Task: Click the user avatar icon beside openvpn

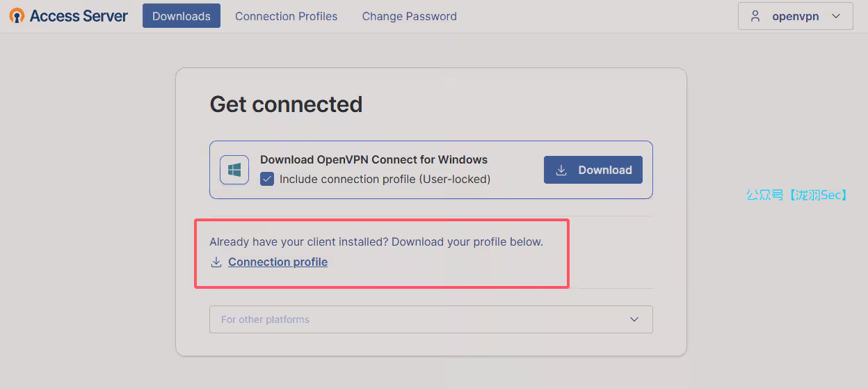Action: 755,16
